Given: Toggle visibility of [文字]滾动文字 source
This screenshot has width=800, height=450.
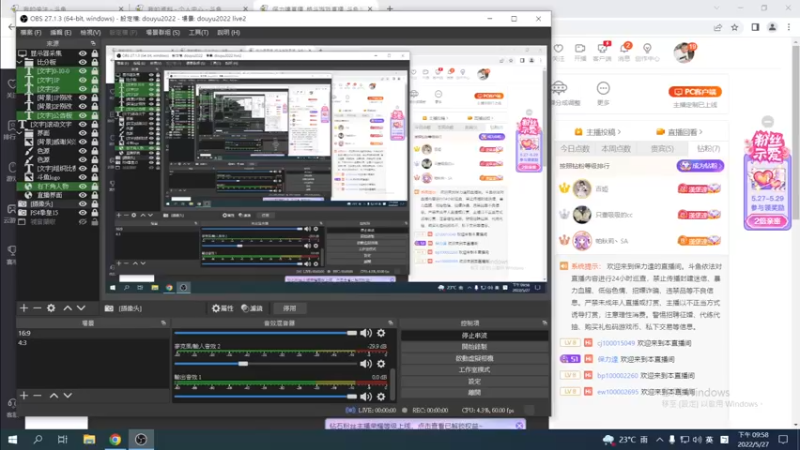Looking at the screenshot, I should 82,124.
